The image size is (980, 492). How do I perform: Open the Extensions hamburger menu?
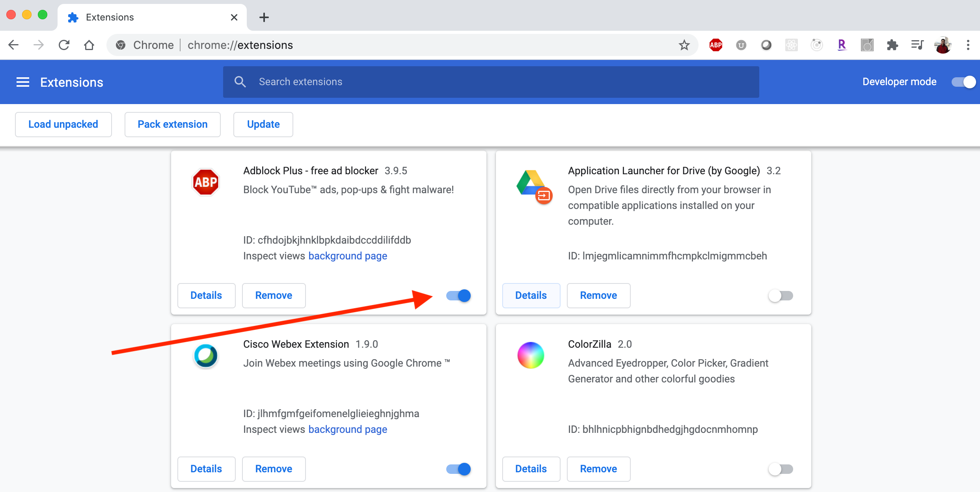[23, 82]
